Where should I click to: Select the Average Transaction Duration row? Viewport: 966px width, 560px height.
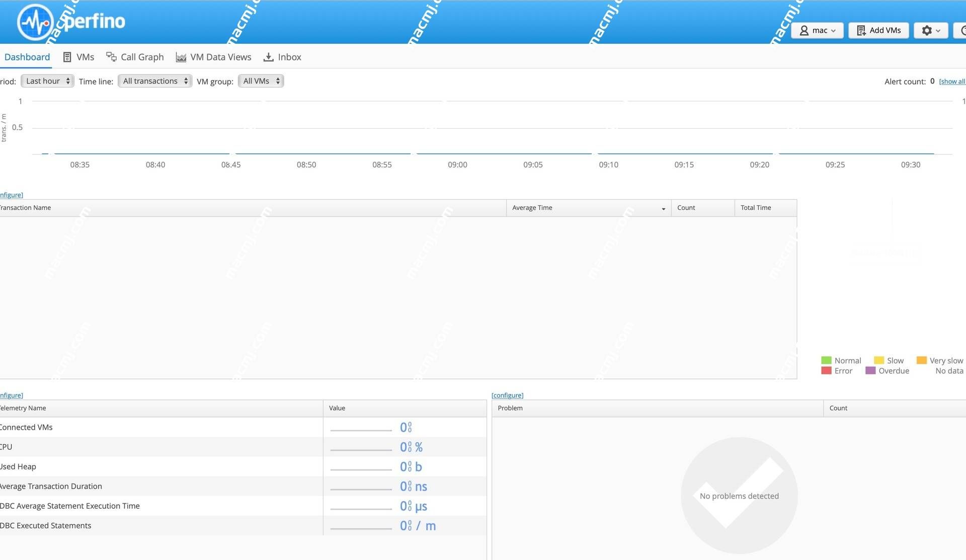(243, 486)
